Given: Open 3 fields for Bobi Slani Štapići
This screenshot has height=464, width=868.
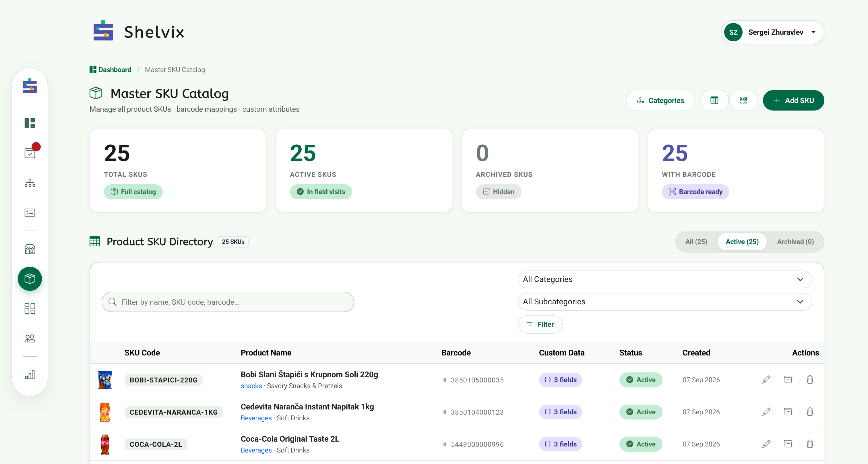Looking at the screenshot, I should 560,380.
